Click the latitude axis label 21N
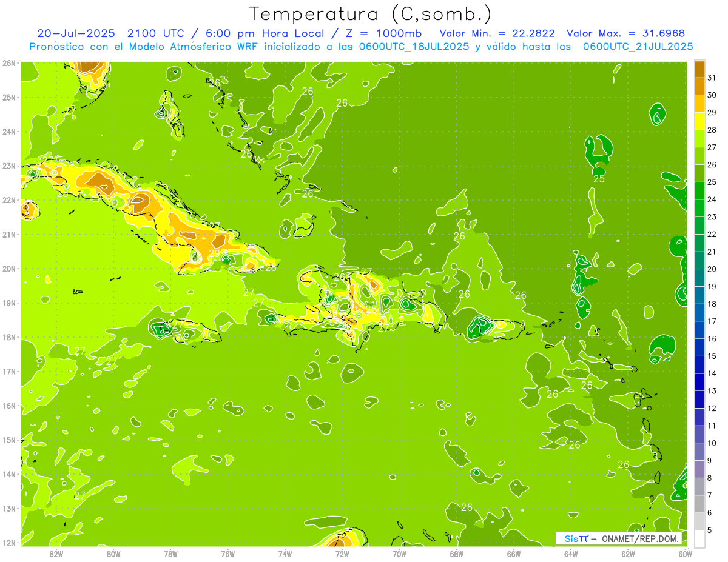 pos(9,234)
